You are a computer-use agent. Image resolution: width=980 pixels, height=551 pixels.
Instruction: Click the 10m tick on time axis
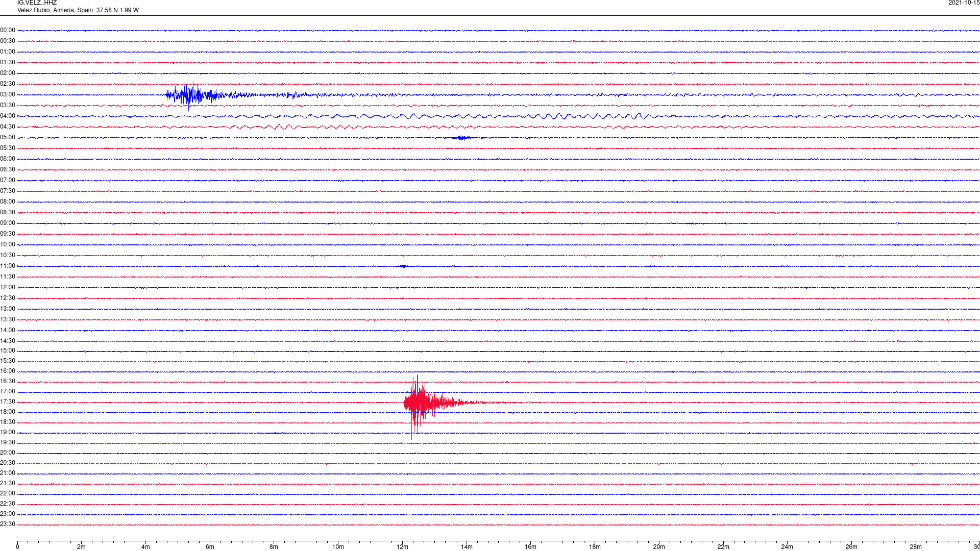338,546
